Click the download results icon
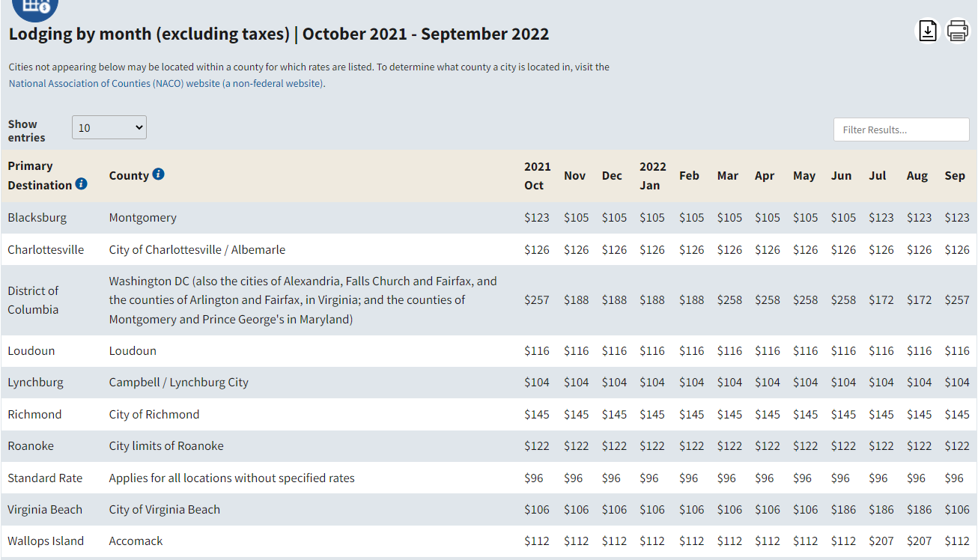Image resolution: width=978 pixels, height=560 pixels. click(x=928, y=31)
